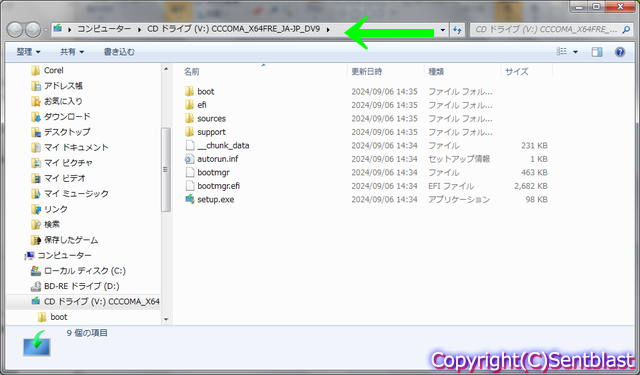Sort by the 名前 column header

(x=191, y=72)
